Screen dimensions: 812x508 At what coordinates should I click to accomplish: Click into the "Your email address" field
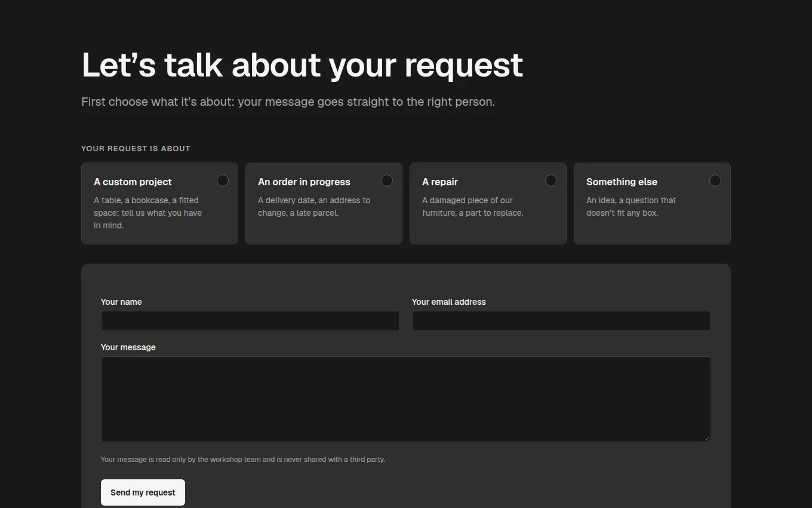[561, 321]
